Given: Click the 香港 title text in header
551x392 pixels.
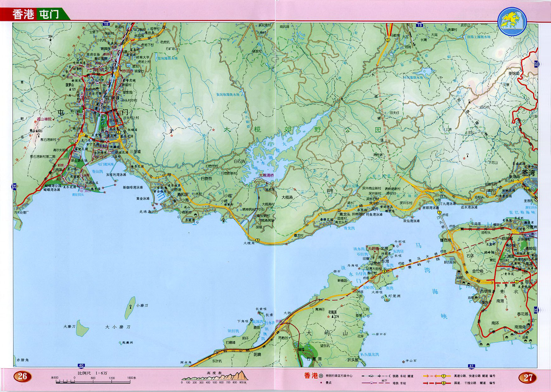Looking at the screenshot, I should click(23, 14).
